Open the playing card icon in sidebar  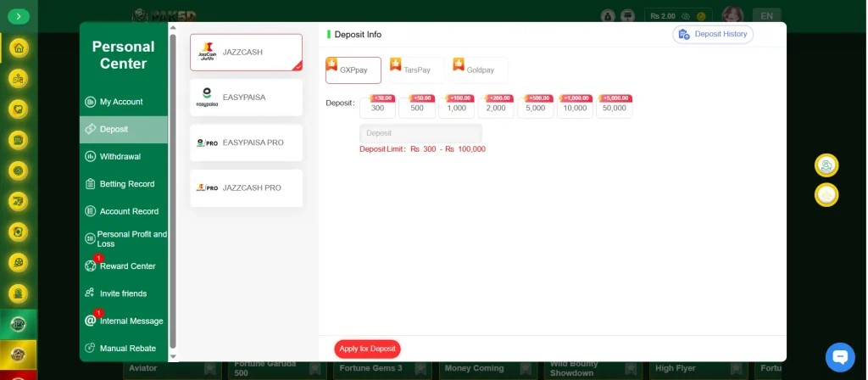click(19, 232)
